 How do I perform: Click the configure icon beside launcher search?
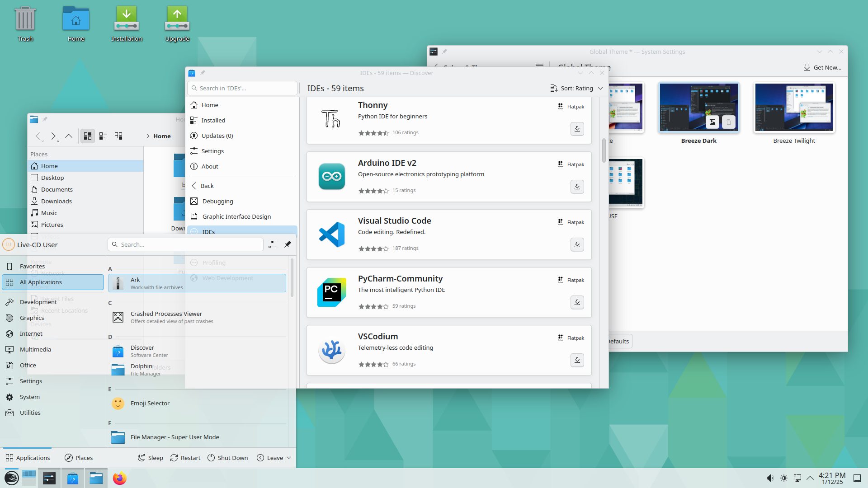272,244
